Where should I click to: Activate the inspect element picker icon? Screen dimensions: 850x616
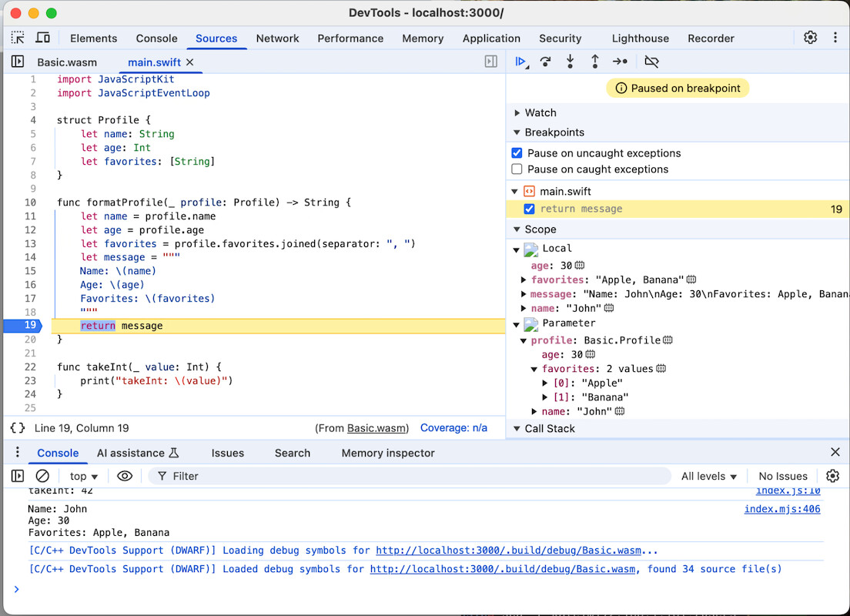point(18,38)
